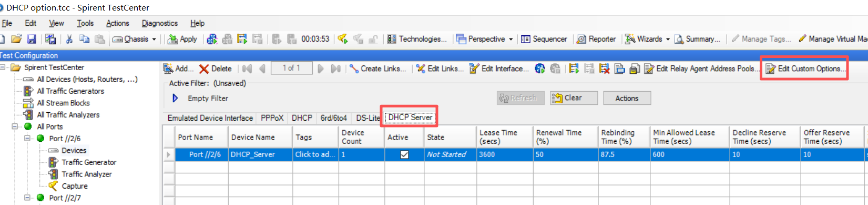
Task: Delete the selected device
Action: tap(215, 69)
